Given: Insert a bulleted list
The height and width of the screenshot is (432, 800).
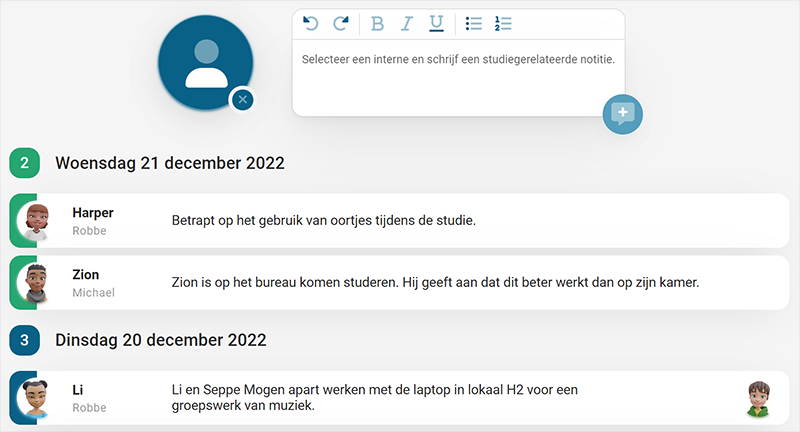Looking at the screenshot, I should [x=474, y=23].
